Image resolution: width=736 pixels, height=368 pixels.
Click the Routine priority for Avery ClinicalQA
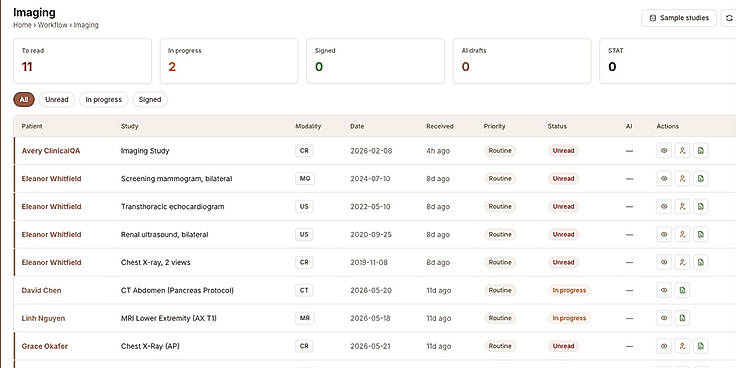click(x=500, y=151)
